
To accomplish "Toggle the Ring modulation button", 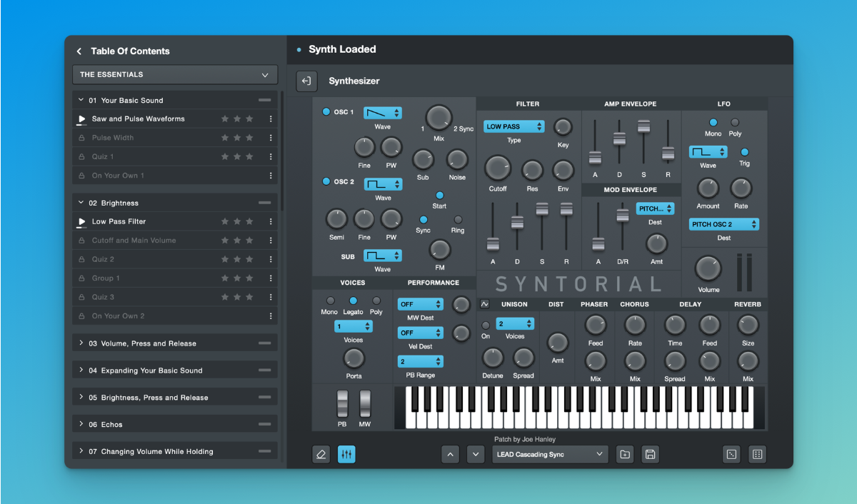I will pyautogui.click(x=458, y=220).
